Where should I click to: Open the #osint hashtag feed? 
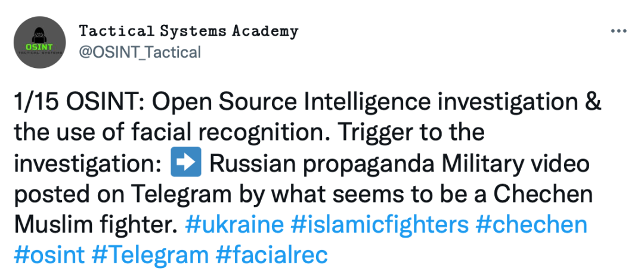pyautogui.click(x=50, y=256)
